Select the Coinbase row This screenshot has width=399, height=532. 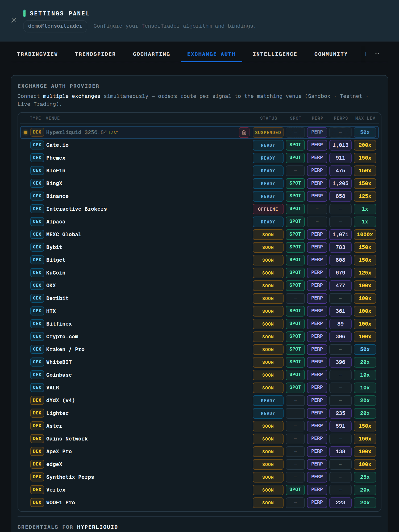pos(199,375)
